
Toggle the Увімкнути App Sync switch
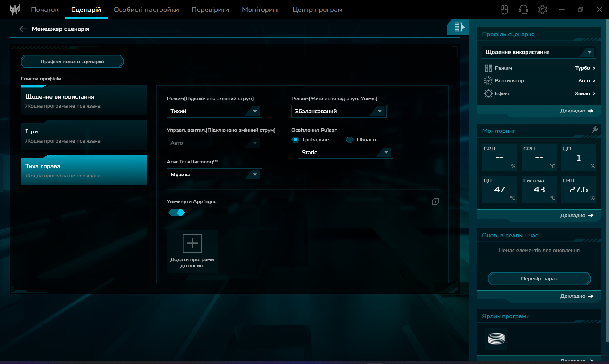[177, 213]
